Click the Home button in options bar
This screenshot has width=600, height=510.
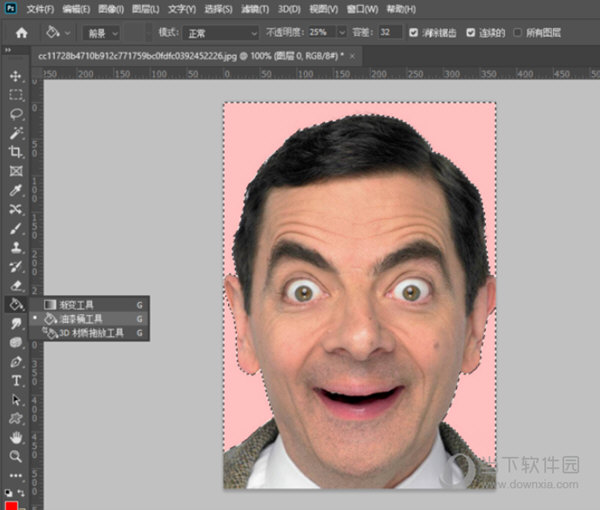[x=21, y=33]
